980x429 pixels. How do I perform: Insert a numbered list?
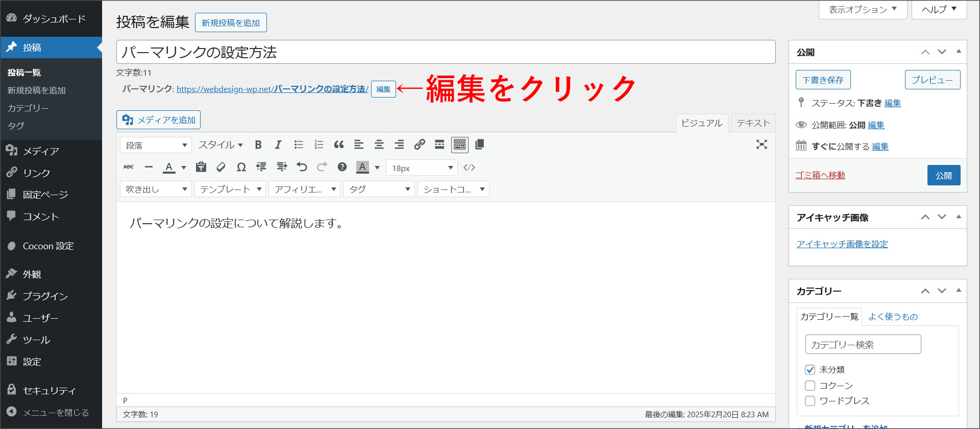[319, 145]
